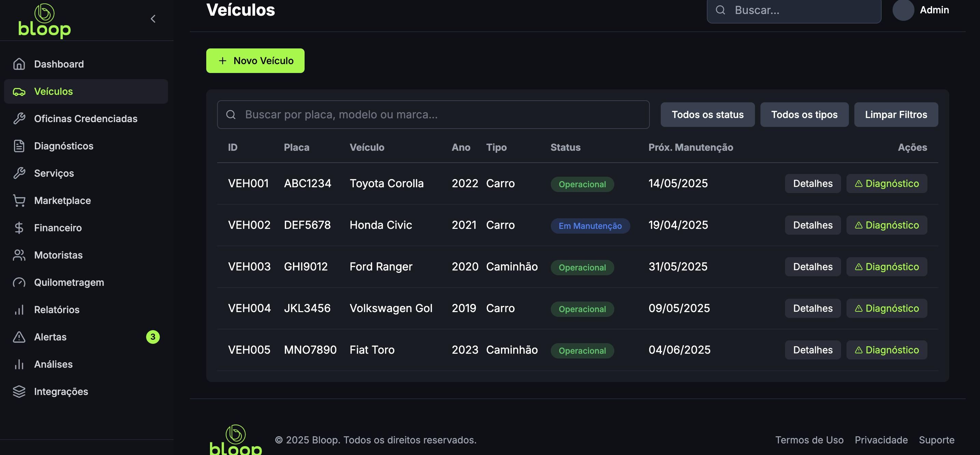Click the Marketplace shopping cart icon
This screenshot has height=455, width=980.
point(19,200)
